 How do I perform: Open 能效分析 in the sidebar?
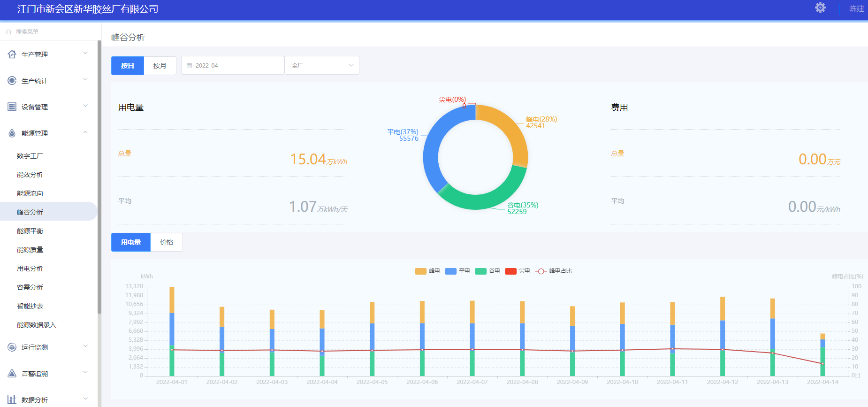pos(30,175)
